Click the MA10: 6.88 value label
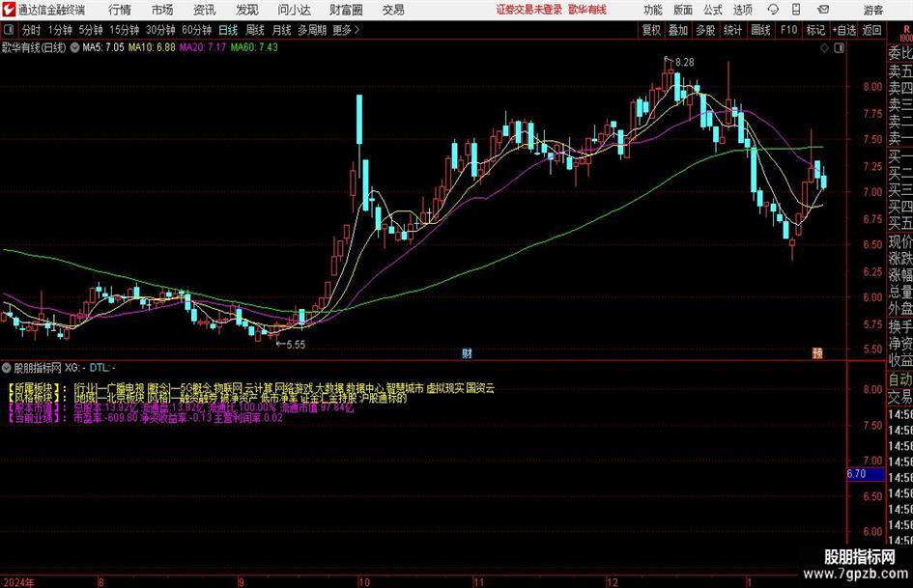This screenshot has height=588, width=913. pos(152,47)
